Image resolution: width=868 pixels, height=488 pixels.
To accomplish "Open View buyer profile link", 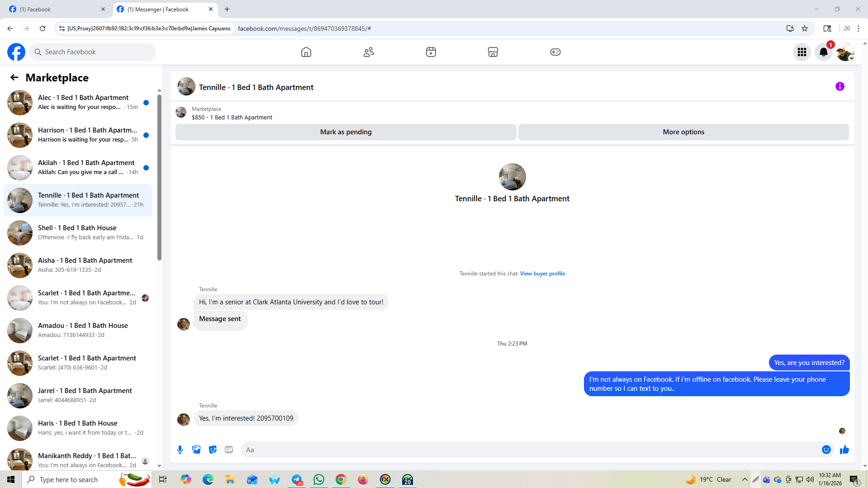I will pyautogui.click(x=542, y=274).
